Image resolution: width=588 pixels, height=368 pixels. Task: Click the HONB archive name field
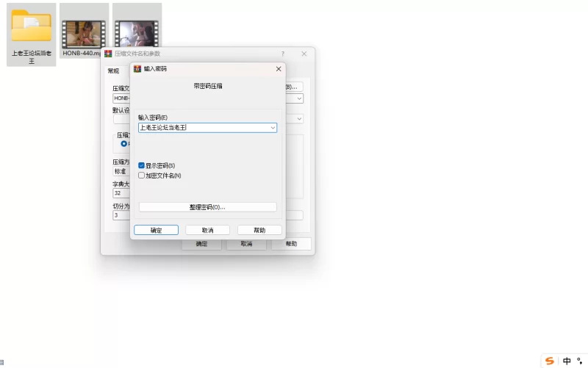click(121, 98)
